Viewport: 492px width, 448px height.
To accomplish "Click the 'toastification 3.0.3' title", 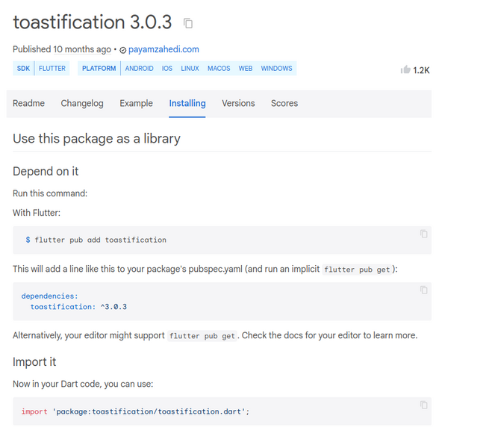I will pos(93,22).
